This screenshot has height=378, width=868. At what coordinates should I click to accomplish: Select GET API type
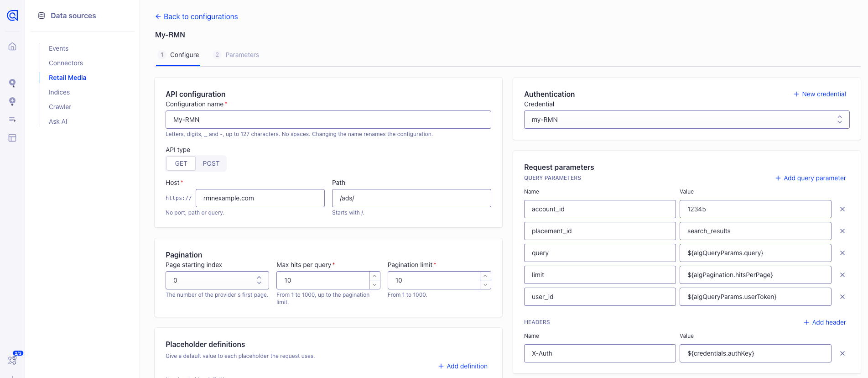(x=181, y=163)
